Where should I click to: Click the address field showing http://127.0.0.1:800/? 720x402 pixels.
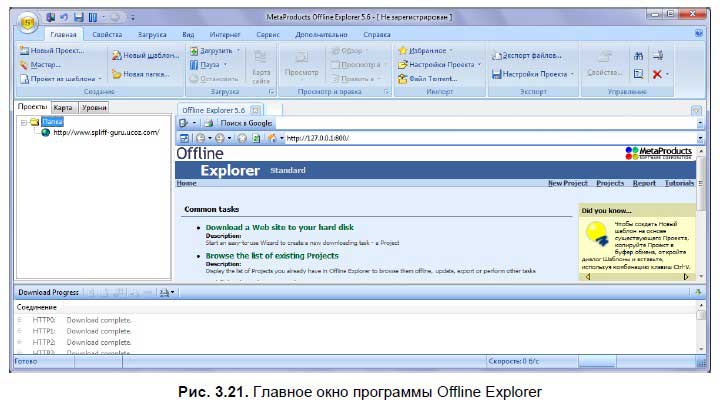[x=489, y=138]
